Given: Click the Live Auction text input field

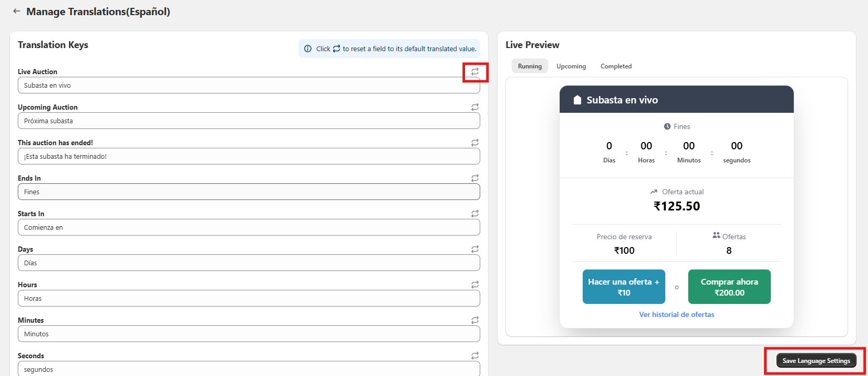Looking at the screenshot, I should click(249, 86).
